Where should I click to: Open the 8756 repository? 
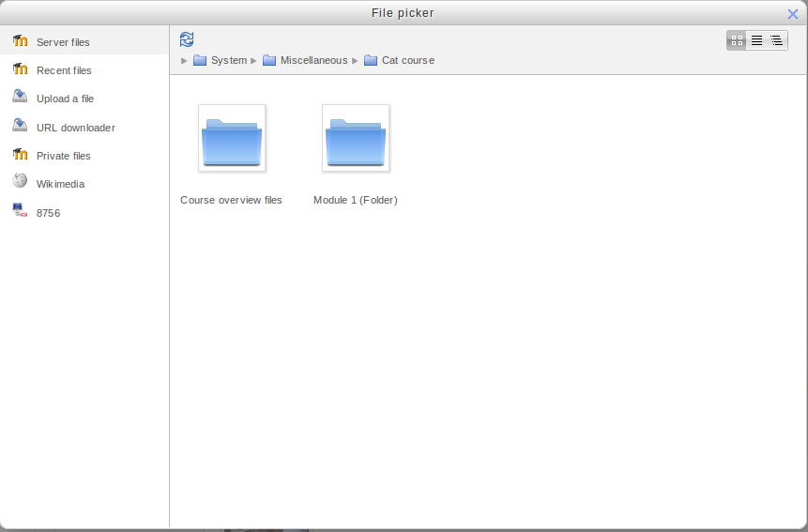[84, 213]
